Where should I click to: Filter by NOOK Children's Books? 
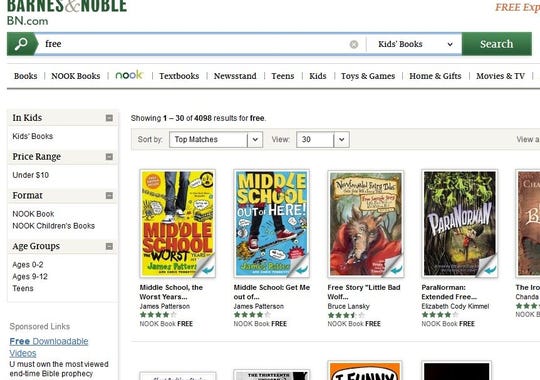click(x=53, y=226)
